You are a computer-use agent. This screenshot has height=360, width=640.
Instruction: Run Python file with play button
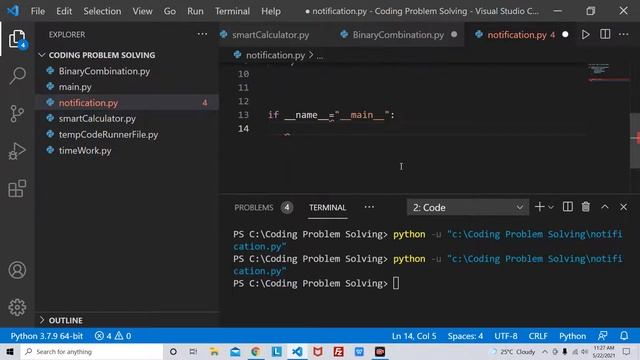point(585,35)
